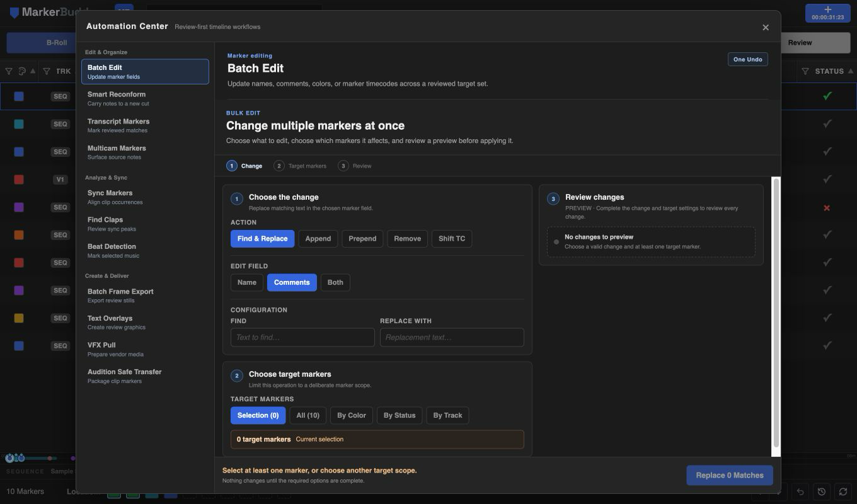Click the TRK column header

(x=63, y=71)
